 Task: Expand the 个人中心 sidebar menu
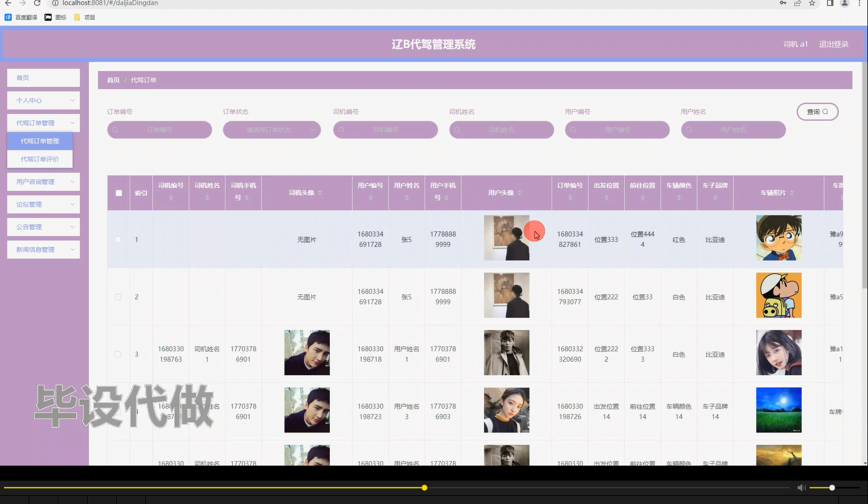[x=44, y=100]
